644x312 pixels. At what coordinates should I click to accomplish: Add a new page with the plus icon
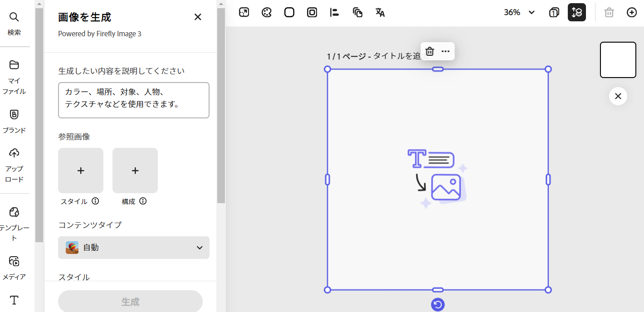click(632, 12)
